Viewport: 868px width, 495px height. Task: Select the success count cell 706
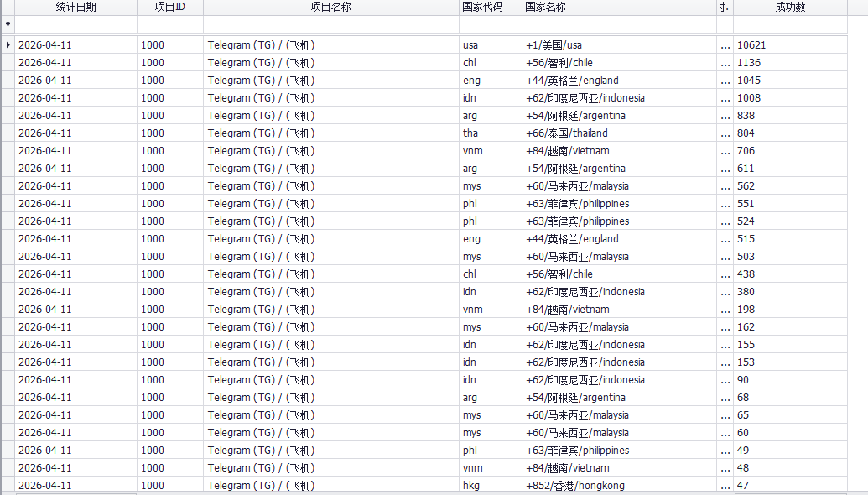pyautogui.click(x=790, y=151)
